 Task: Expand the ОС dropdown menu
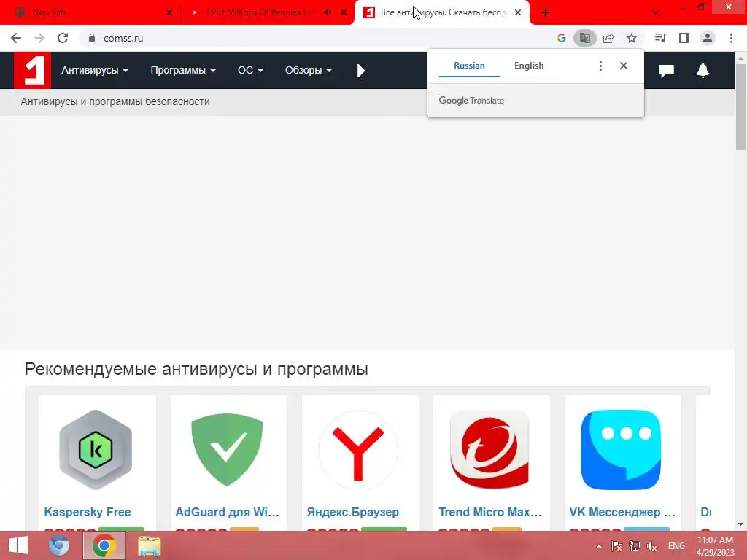tap(250, 71)
